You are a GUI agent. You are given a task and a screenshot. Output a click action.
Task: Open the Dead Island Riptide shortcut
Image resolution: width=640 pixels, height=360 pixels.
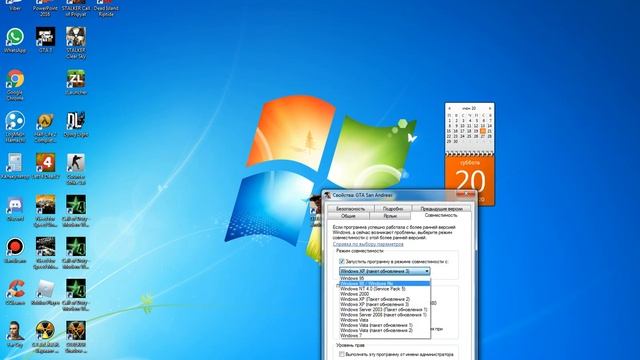coord(106,8)
